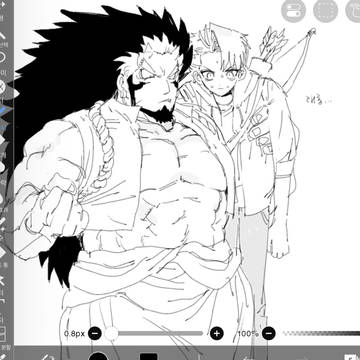Click the brush thickness slider handle

coord(112,333)
